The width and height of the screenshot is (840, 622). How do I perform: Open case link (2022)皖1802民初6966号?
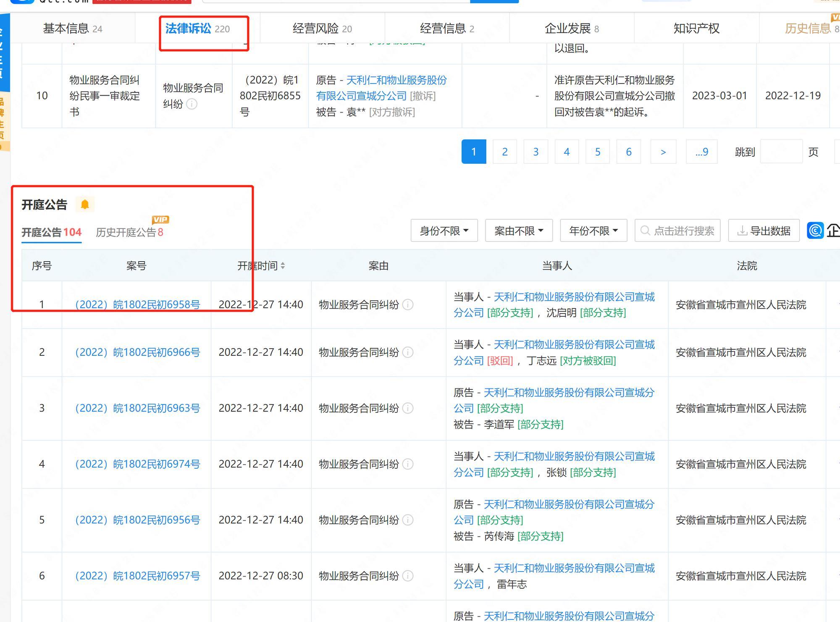click(x=137, y=352)
